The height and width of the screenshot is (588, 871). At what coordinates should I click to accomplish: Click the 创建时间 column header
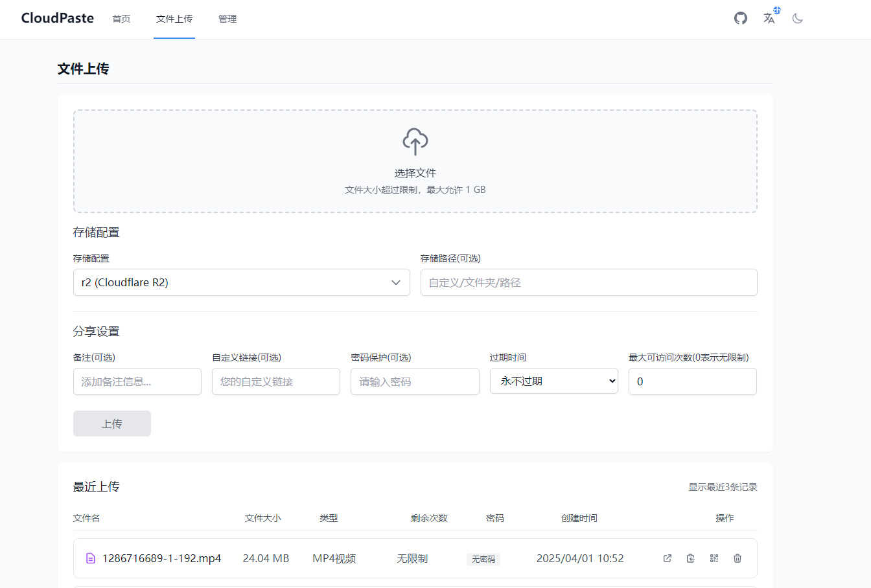point(579,518)
